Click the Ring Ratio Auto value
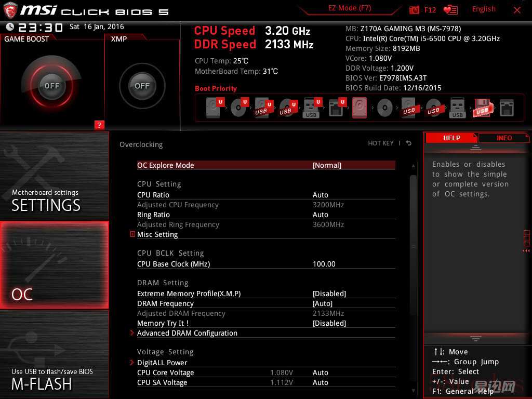 [x=320, y=215]
